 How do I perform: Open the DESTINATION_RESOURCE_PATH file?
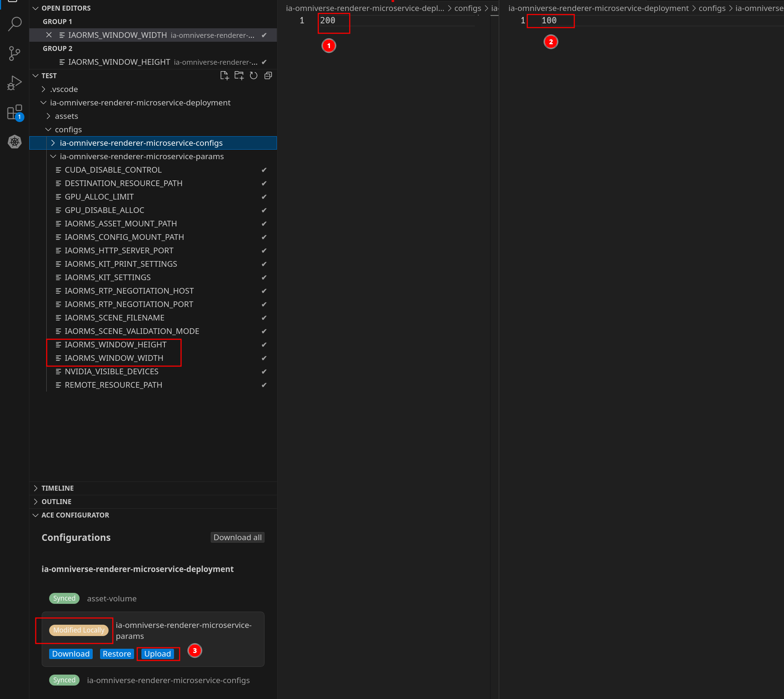(153, 183)
